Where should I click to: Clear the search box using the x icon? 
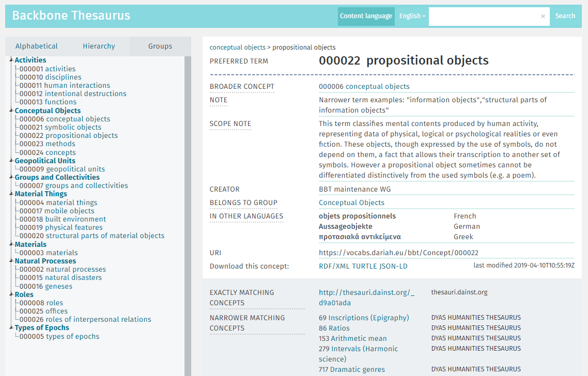click(543, 16)
